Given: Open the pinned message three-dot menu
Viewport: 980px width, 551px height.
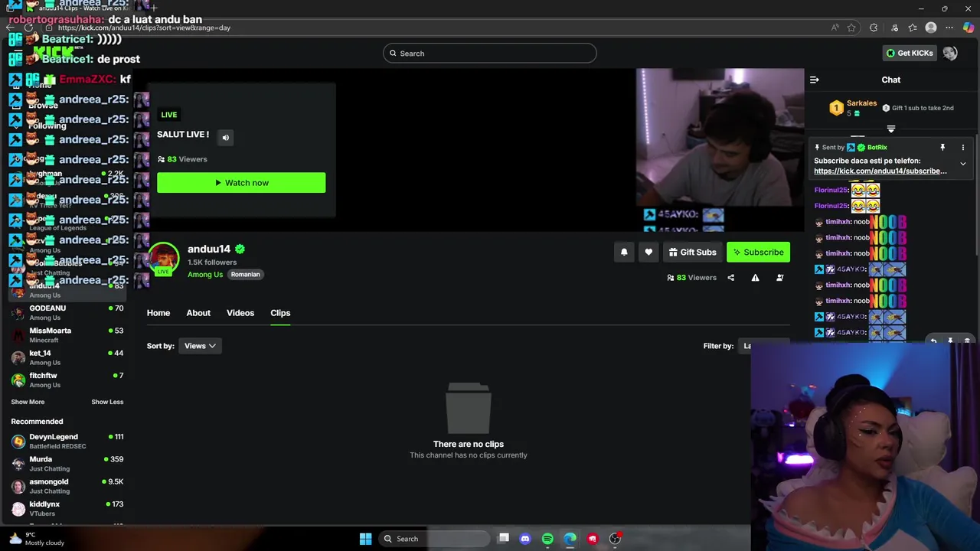Looking at the screenshot, I should tap(963, 147).
